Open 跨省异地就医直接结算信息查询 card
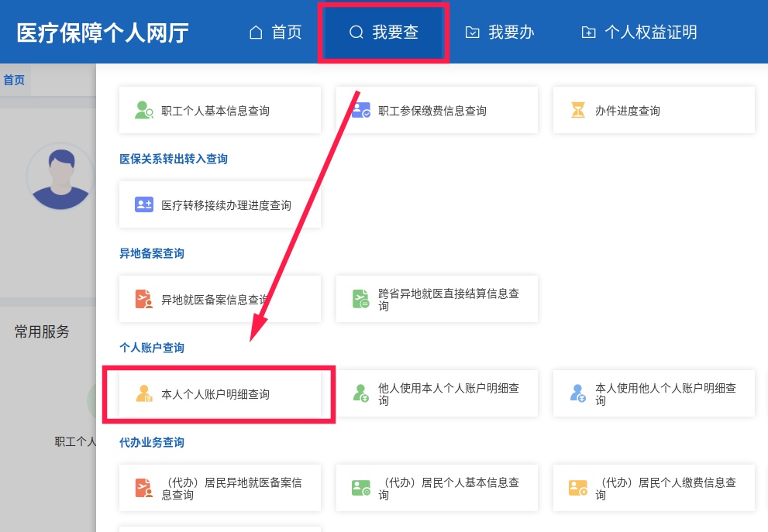Screen dimensions: 768x532 click(437, 299)
